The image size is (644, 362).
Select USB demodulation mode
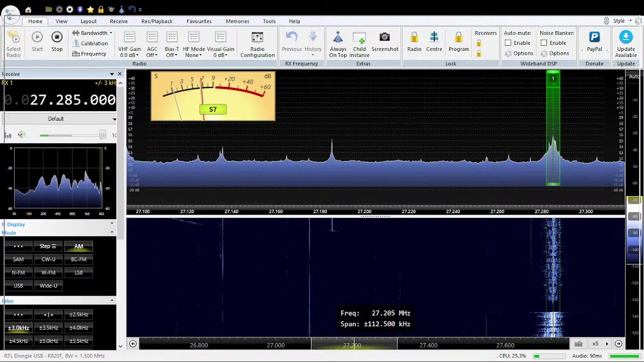pos(18,286)
